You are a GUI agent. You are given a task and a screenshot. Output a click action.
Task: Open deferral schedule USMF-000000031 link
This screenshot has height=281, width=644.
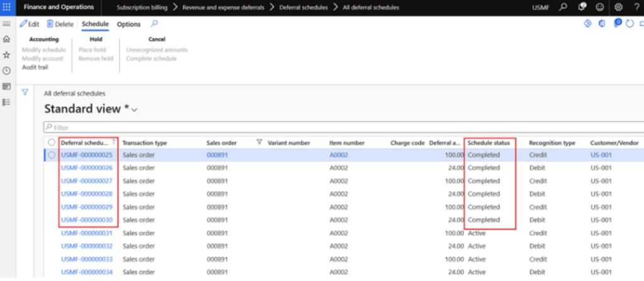(87, 233)
